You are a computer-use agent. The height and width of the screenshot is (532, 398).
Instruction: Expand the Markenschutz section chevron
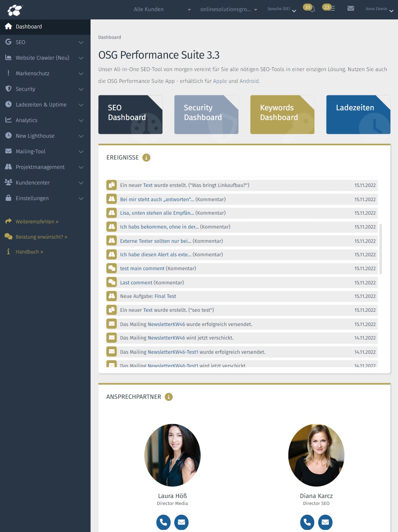click(81, 74)
